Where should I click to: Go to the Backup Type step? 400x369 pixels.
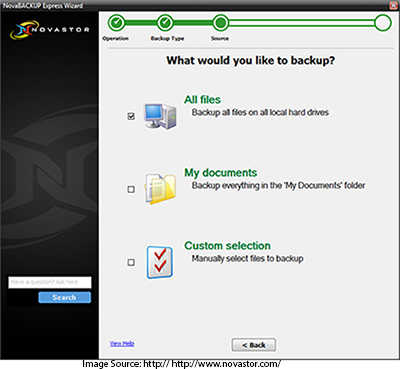coord(165,23)
